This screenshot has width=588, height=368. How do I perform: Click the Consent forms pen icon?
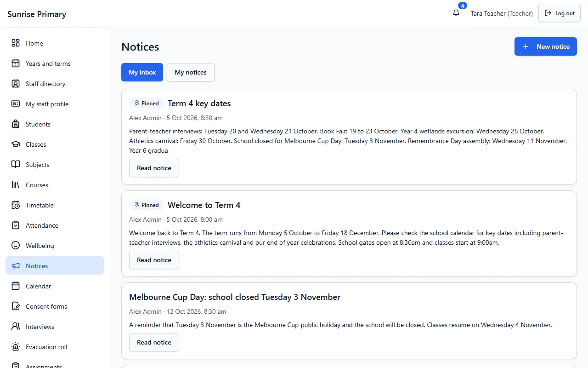[x=16, y=306]
